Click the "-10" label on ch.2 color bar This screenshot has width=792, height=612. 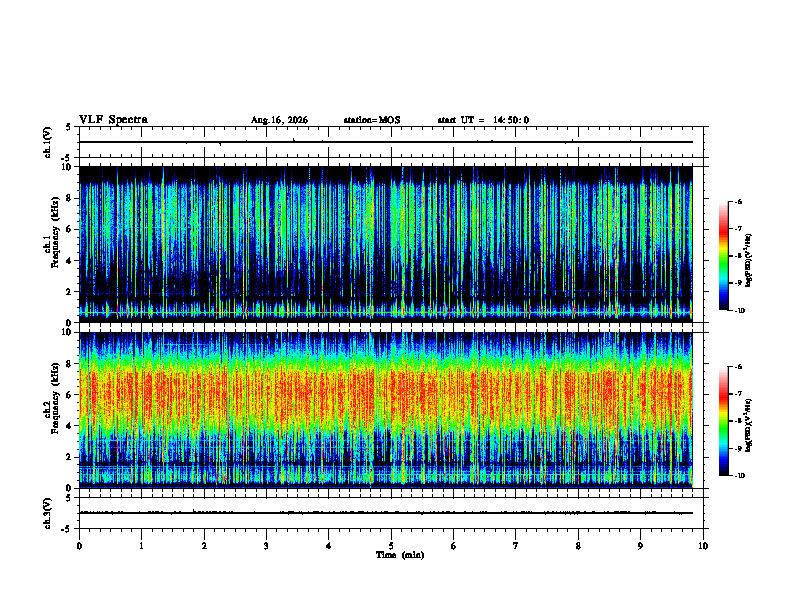tap(739, 476)
